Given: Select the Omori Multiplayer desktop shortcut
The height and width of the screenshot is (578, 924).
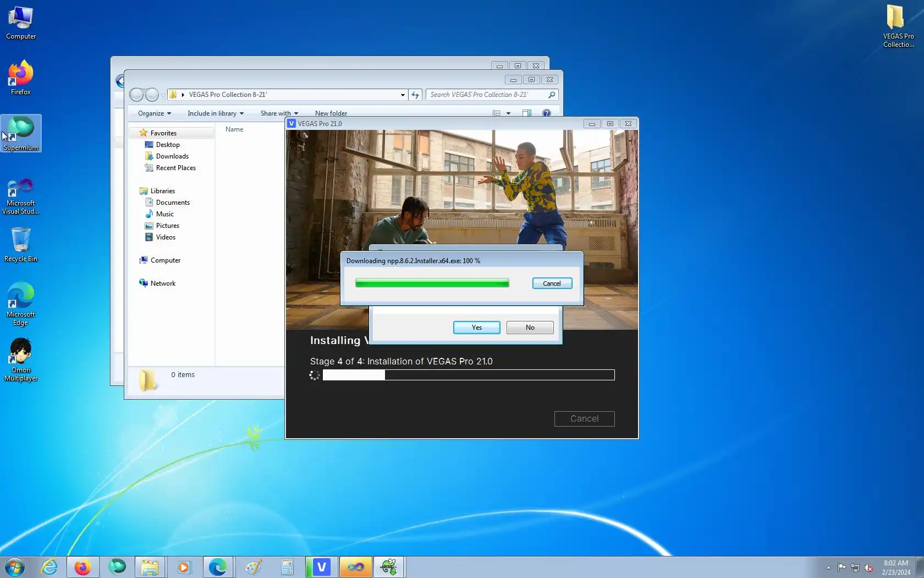Looking at the screenshot, I should click(x=21, y=360).
